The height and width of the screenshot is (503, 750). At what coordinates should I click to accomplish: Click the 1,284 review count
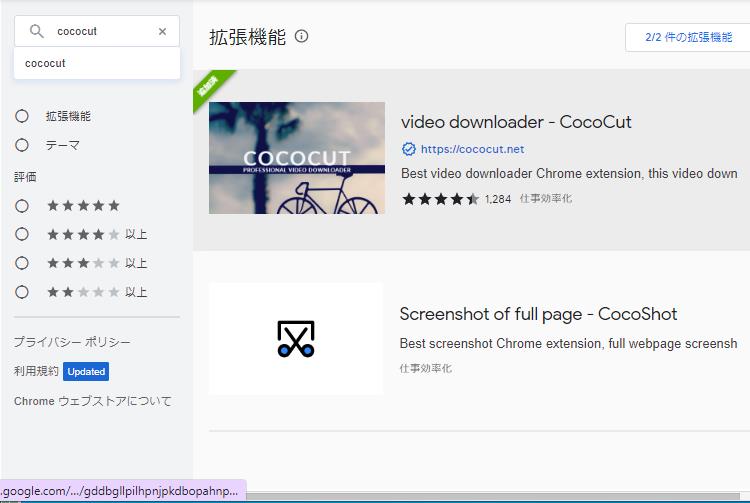(498, 199)
